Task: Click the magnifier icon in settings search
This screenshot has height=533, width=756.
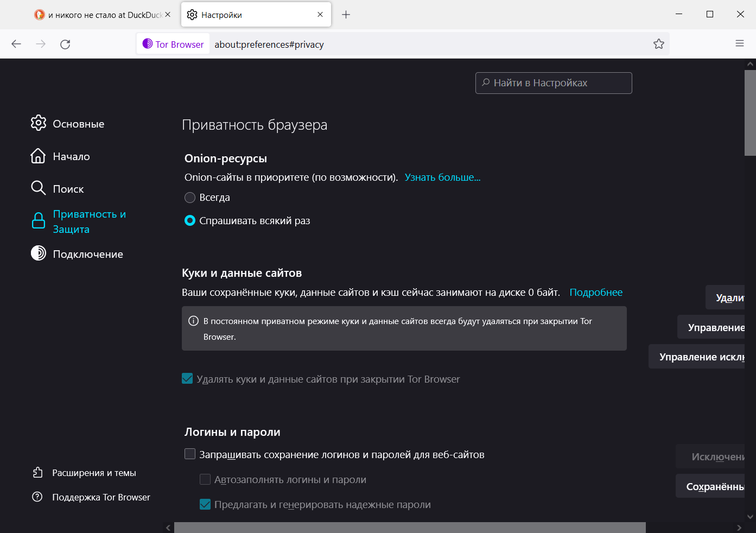Action: 486,83
